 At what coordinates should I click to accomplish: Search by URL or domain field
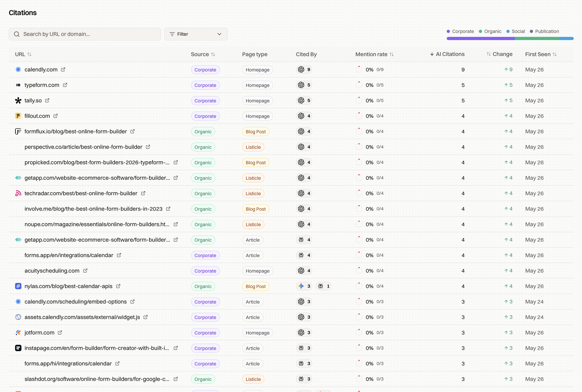coord(85,34)
